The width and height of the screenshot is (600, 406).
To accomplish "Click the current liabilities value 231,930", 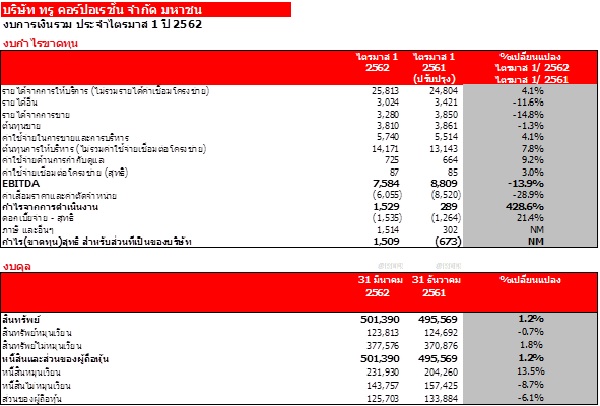I will pyautogui.click(x=383, y=372).
